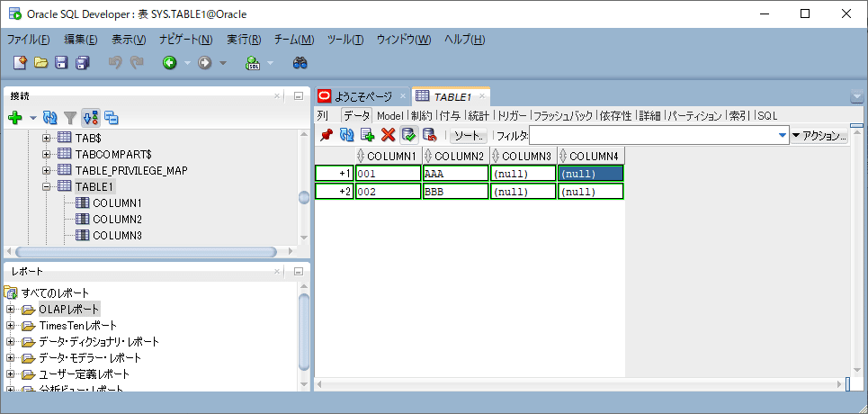Open the ファイル(F) menu
This screenshot has width=868, height=414.
click(28, 40)
